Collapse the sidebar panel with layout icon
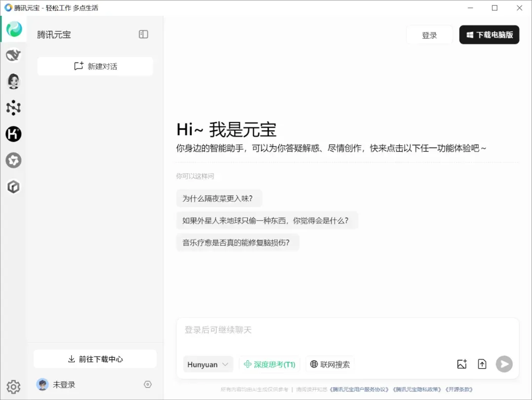The height and width of the screenshot is (400, 532). (x=143, y=34)
